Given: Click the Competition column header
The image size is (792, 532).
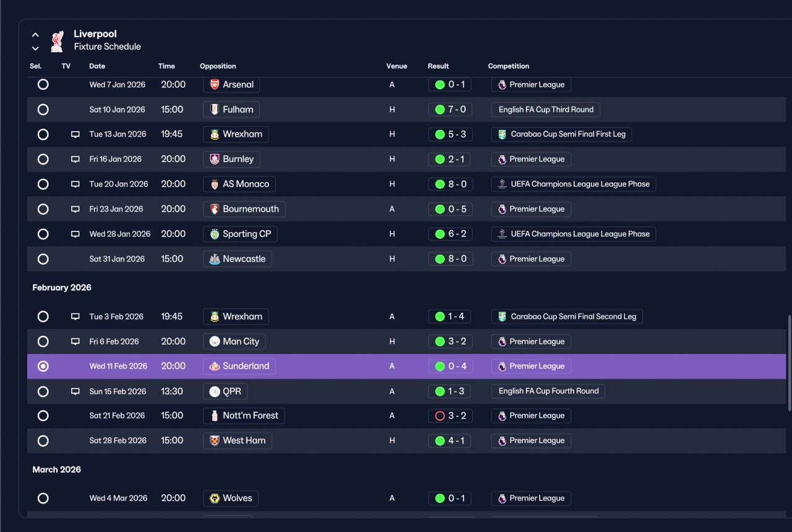Looking at the screenshot, I should pyautogui.click(x=509, y=66).
